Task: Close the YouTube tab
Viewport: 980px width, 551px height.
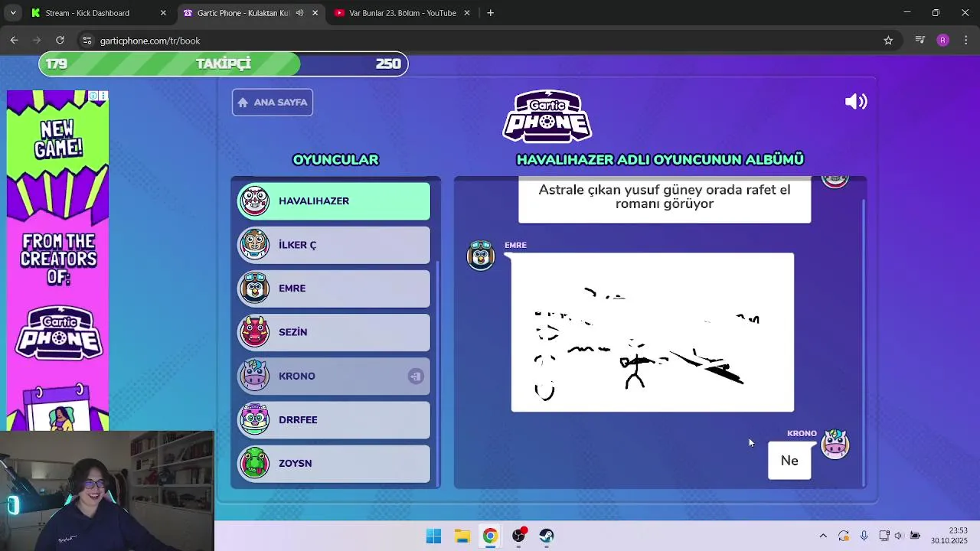Action: pyautogui.click(x=466, y=13)
